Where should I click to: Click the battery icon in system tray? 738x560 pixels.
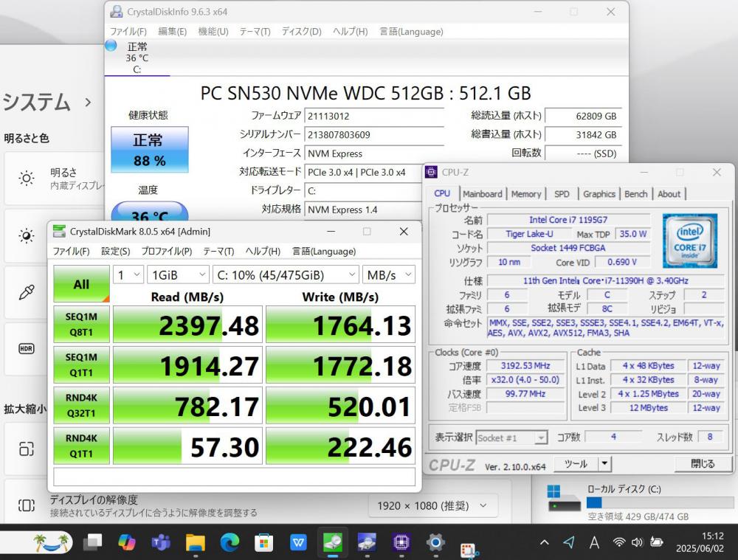657,542
